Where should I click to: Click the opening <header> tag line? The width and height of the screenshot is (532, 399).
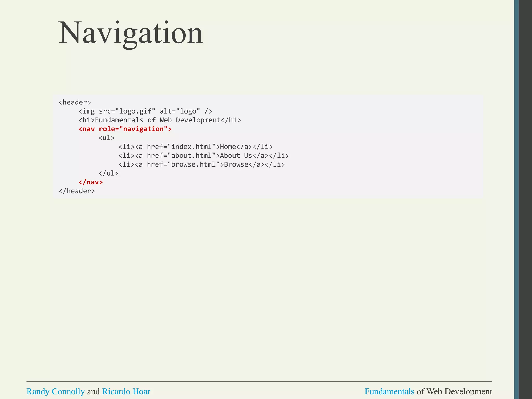pyautogui.click(x=75, y=102)
